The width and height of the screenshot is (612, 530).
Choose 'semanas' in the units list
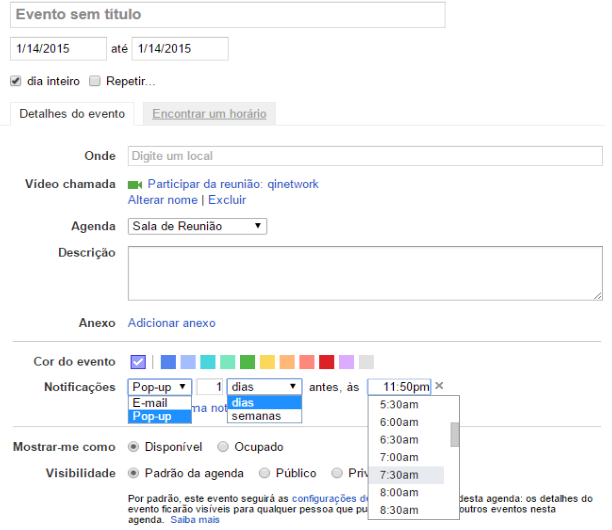[256, 416]
